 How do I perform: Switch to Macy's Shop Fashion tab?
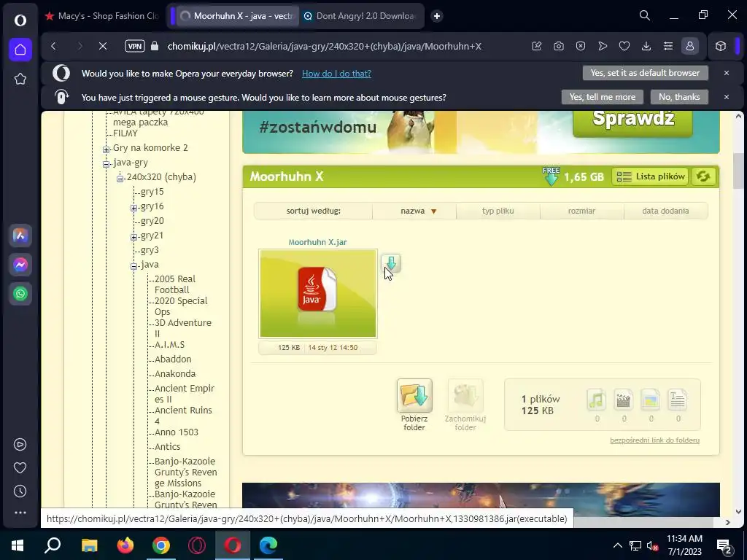tap(102, 16)
